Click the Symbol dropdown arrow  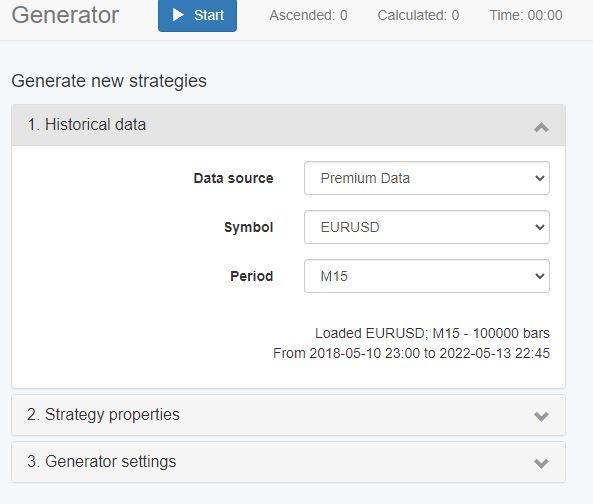[540, 227]
